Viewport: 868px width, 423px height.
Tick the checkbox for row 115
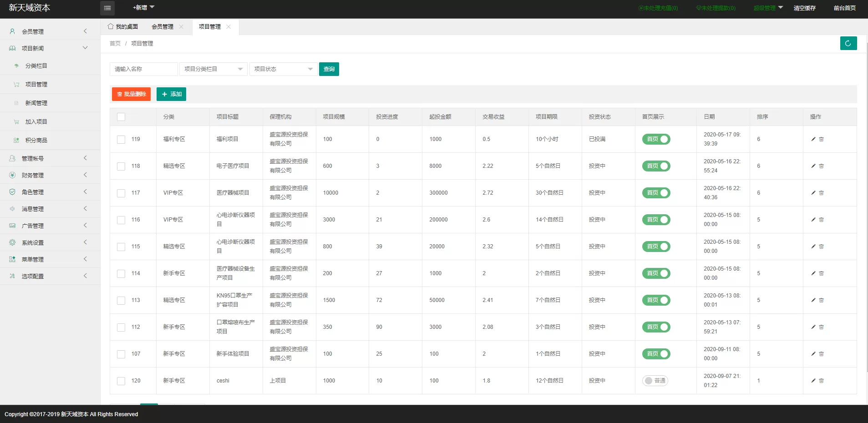coord(121,247)
